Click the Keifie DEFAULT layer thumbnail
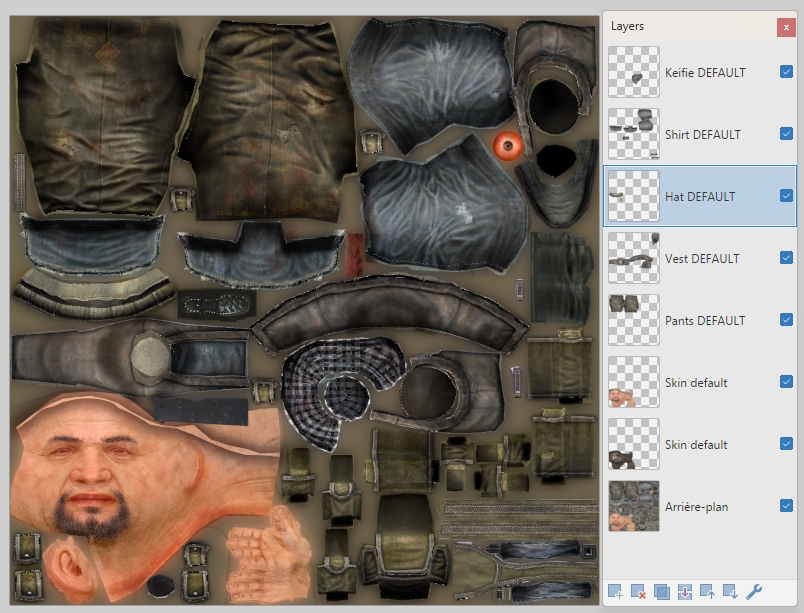804x613 pixels. pos(634,72)
